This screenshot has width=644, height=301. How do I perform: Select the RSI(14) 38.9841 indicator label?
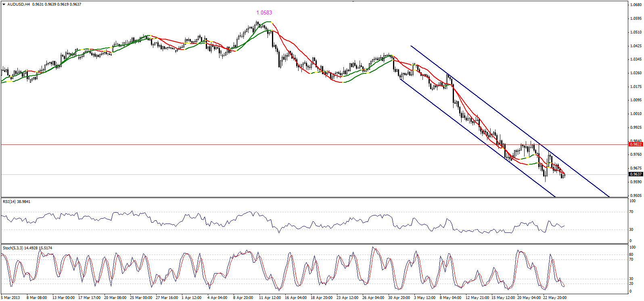pos(17,201)
